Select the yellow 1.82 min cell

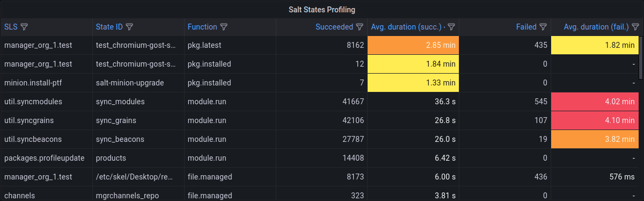point(594,45)
